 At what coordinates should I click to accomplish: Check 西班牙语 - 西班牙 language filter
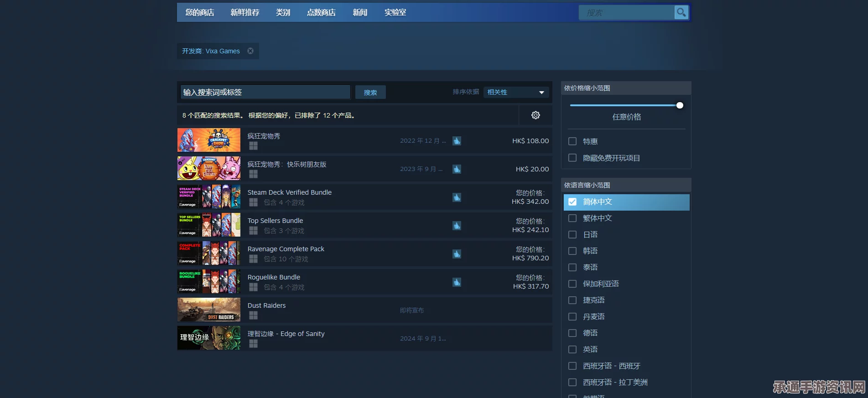[x=572, y=366]
